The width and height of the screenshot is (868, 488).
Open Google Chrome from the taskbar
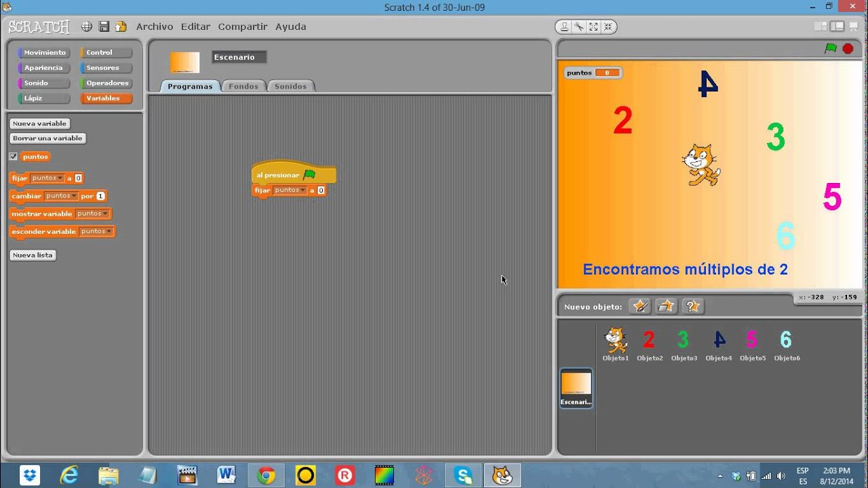[x=266, y=476]
